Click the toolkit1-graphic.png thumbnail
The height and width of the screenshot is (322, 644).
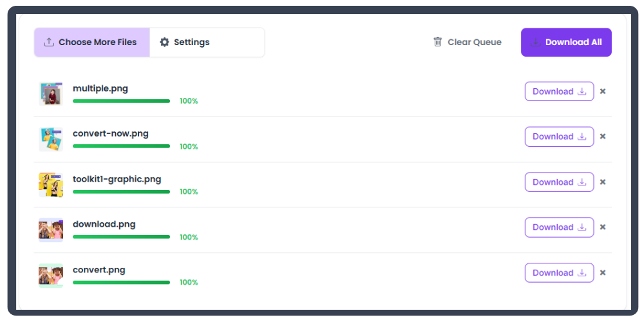pyautogui.click(x=51, y=185)
